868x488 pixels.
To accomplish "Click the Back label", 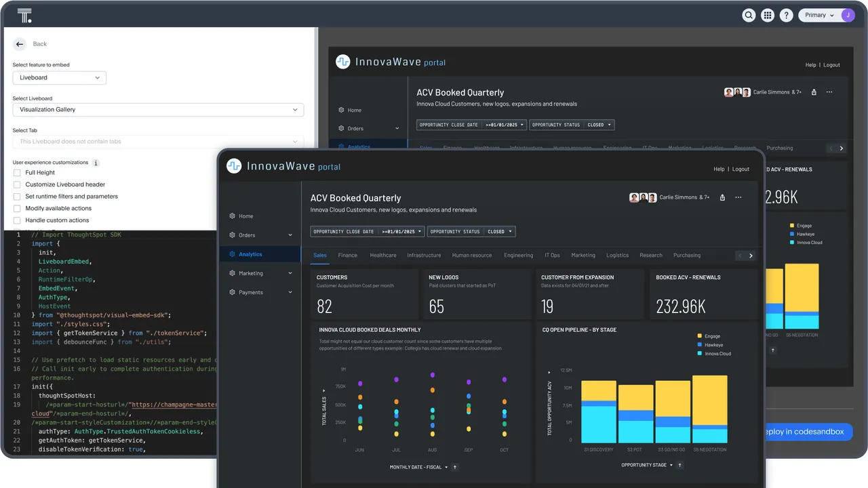I will pos(40,44).
